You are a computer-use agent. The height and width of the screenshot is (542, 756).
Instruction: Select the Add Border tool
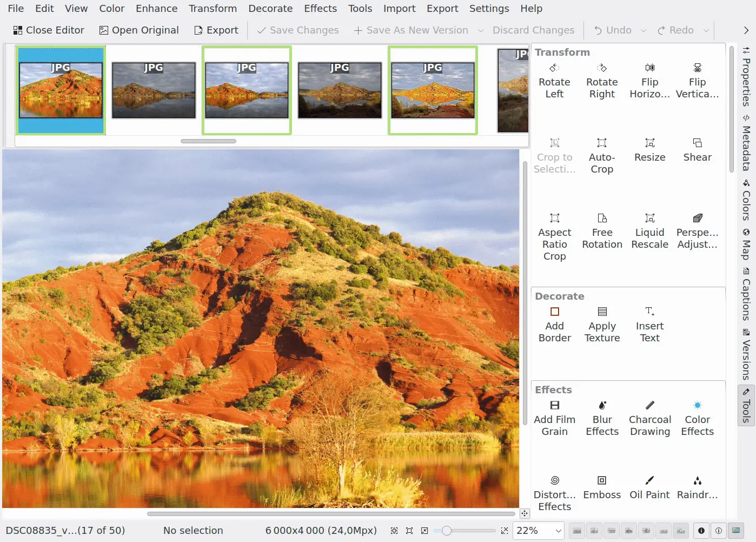(x=554, y=325)
